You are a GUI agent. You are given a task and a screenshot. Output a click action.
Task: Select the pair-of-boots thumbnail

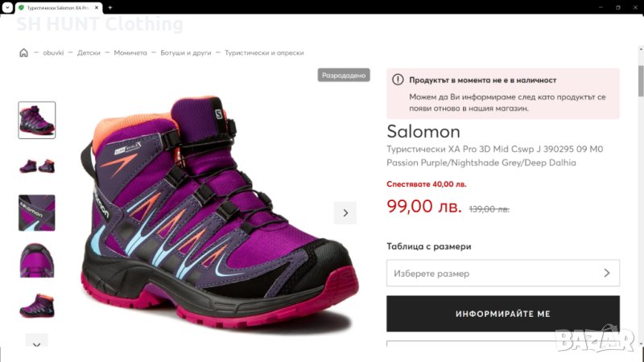37,166
